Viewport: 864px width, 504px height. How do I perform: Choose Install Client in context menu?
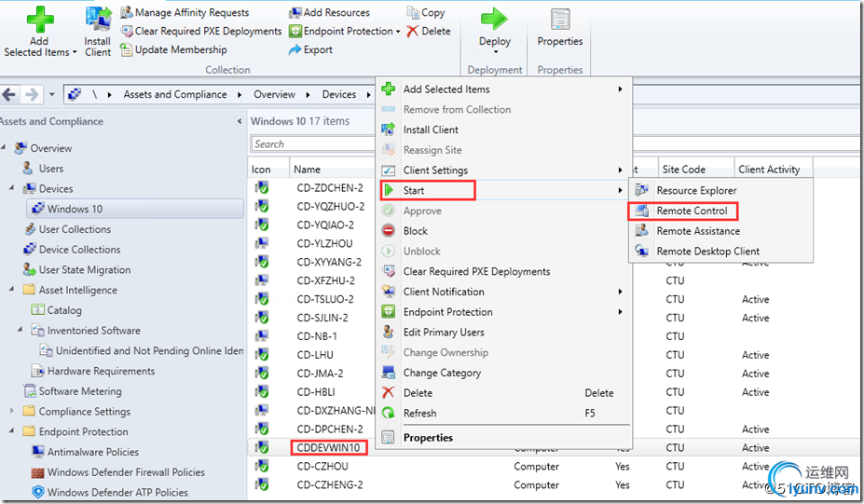[503, 130]
